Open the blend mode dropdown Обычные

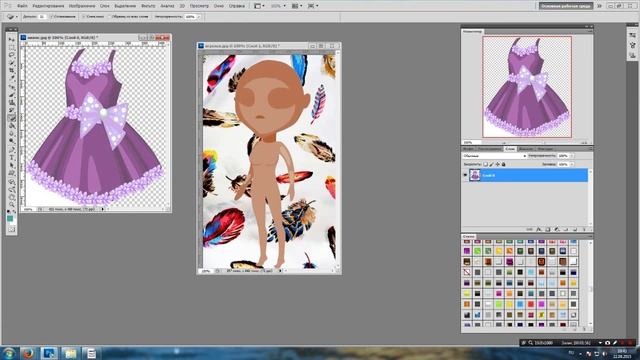[495, 156]
